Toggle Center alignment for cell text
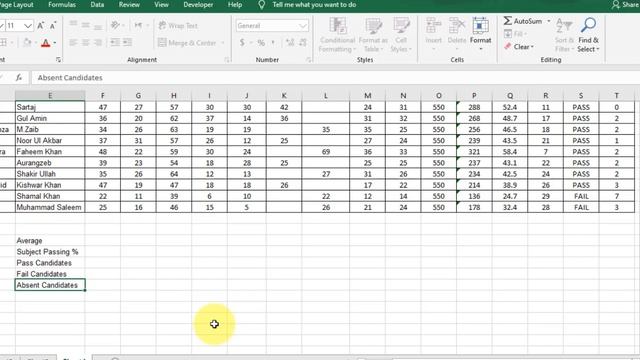This screenshot has width=640, height=360. click(x=85, y=42)
